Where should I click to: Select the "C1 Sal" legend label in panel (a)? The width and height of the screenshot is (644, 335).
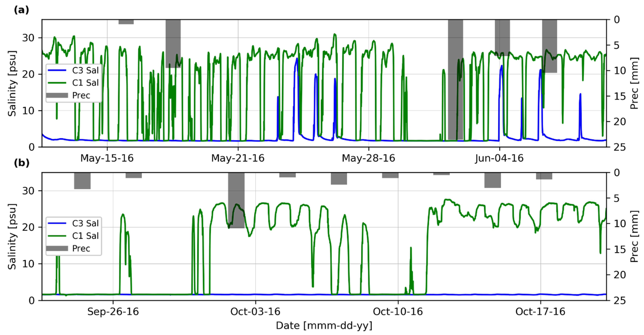pos(86,83)
